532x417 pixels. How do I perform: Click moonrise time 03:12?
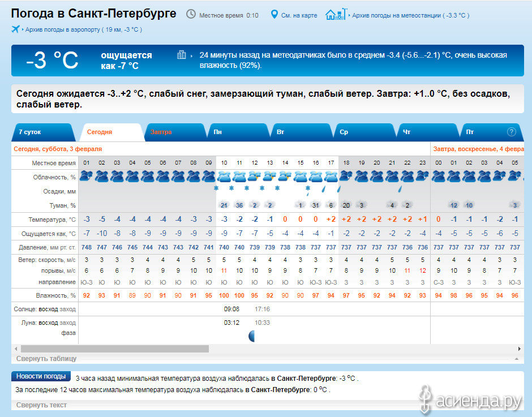pyautogui.click(x=231, y=323)
